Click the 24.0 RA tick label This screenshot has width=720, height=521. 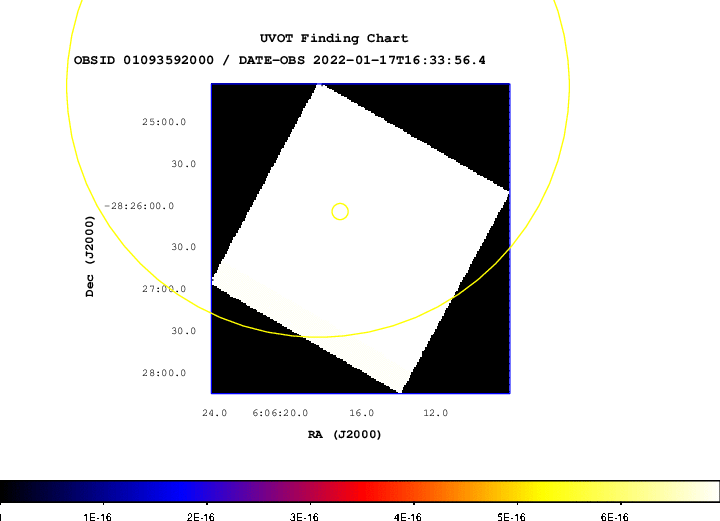coord(214,413)
